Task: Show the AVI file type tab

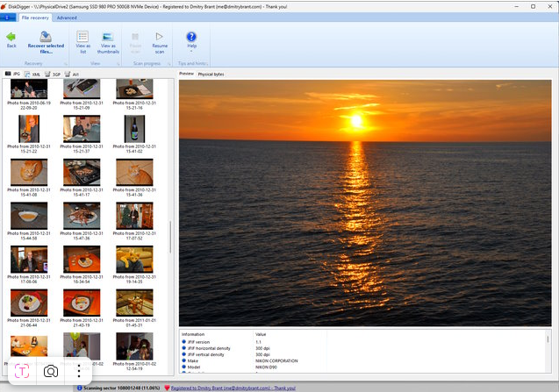Action: (73, 75)
